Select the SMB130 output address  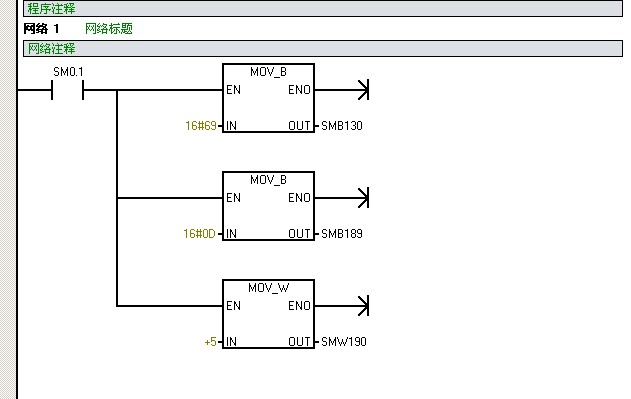[x=342, y=126]
